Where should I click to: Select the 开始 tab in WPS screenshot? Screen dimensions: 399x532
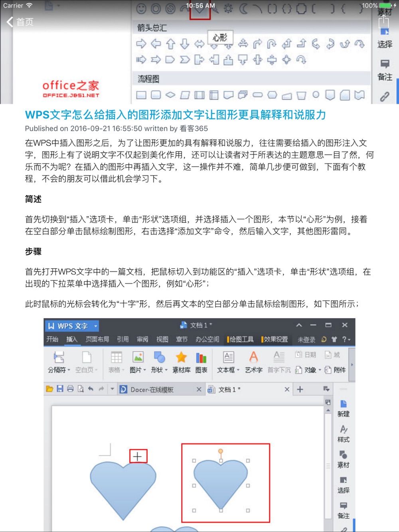coord(52,339)
